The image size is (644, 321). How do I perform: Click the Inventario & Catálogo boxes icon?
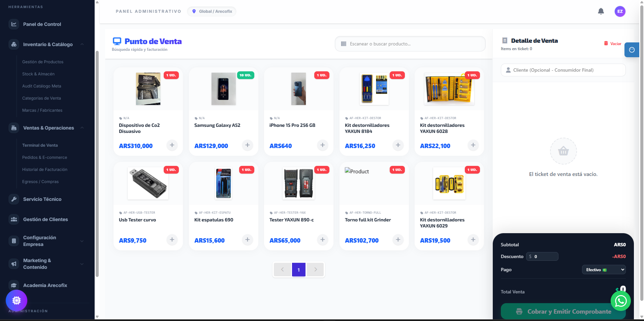(14, 44)
